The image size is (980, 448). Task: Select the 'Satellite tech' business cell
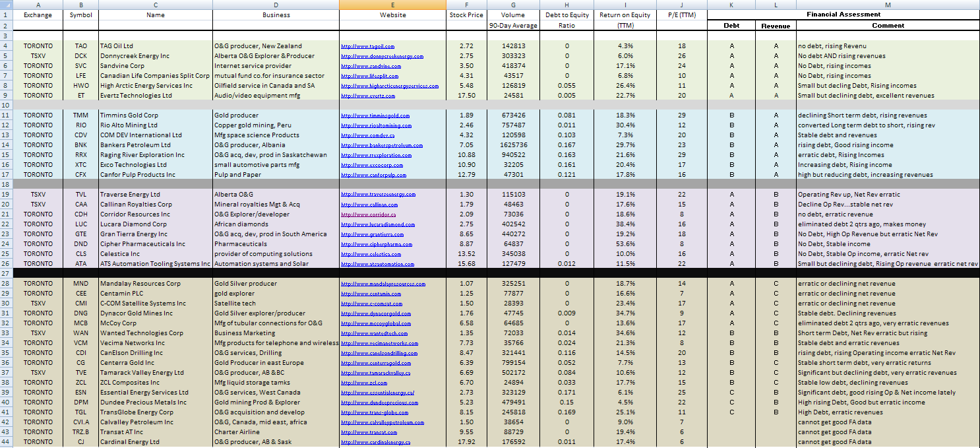click(276, 304)
